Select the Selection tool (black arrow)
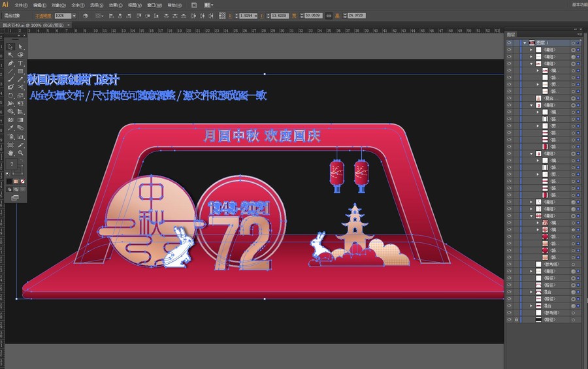The width and height of the screenshot is (588, 369). (10, 46)
